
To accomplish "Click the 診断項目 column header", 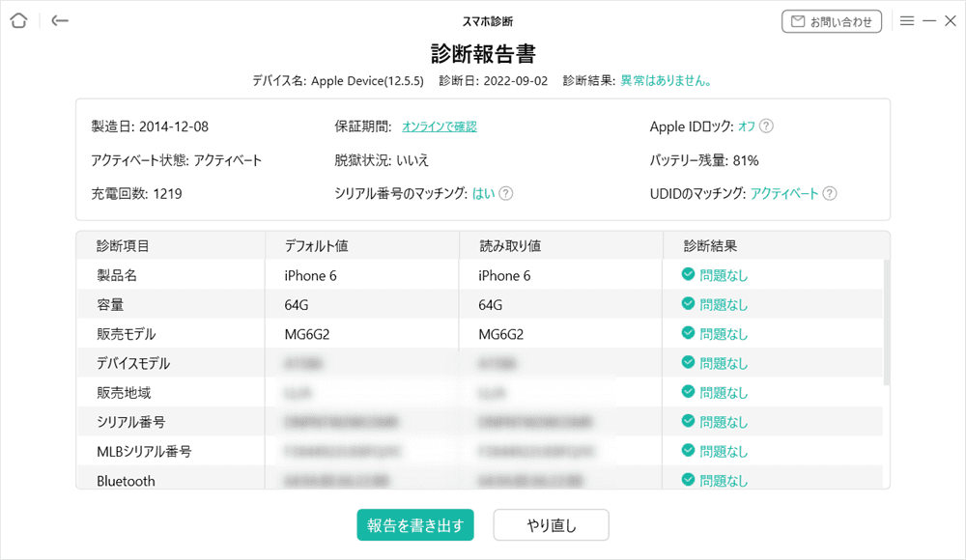I will [x=123, y=246].
